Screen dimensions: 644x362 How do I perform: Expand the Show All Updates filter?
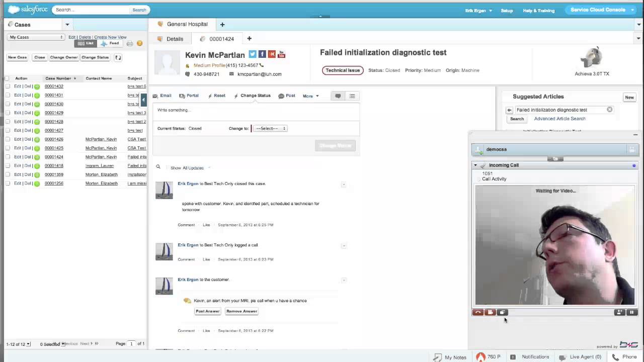(x=190, y=168)
